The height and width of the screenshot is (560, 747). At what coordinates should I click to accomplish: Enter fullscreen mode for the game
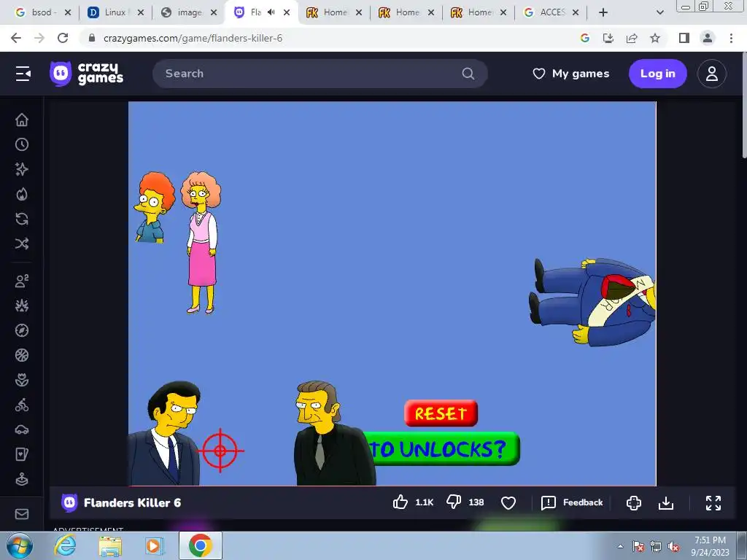(x=713, y=503)
